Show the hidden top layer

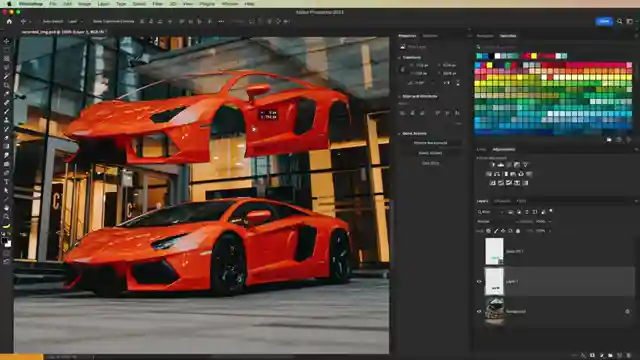[479, 251]
